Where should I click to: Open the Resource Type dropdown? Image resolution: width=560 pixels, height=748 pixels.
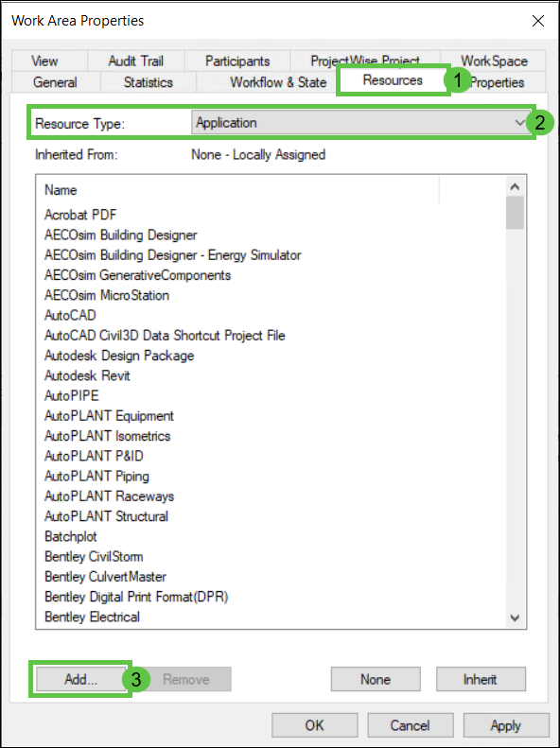point(359,123)
